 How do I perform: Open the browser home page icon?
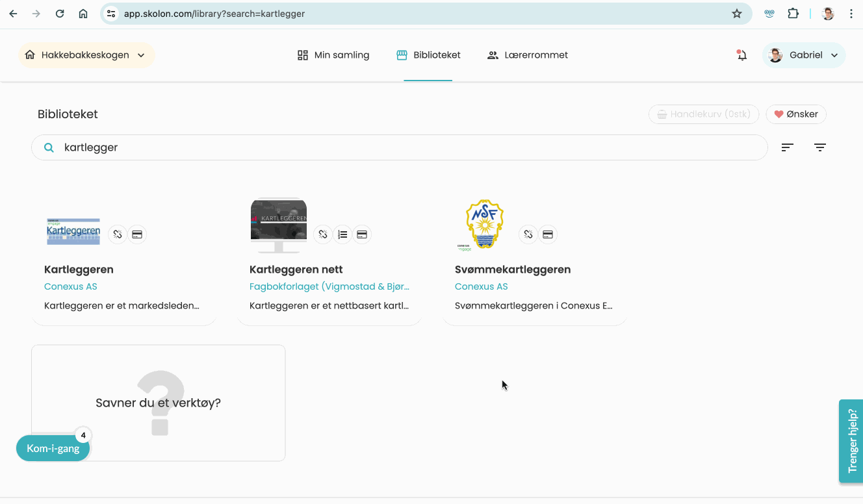83,14
